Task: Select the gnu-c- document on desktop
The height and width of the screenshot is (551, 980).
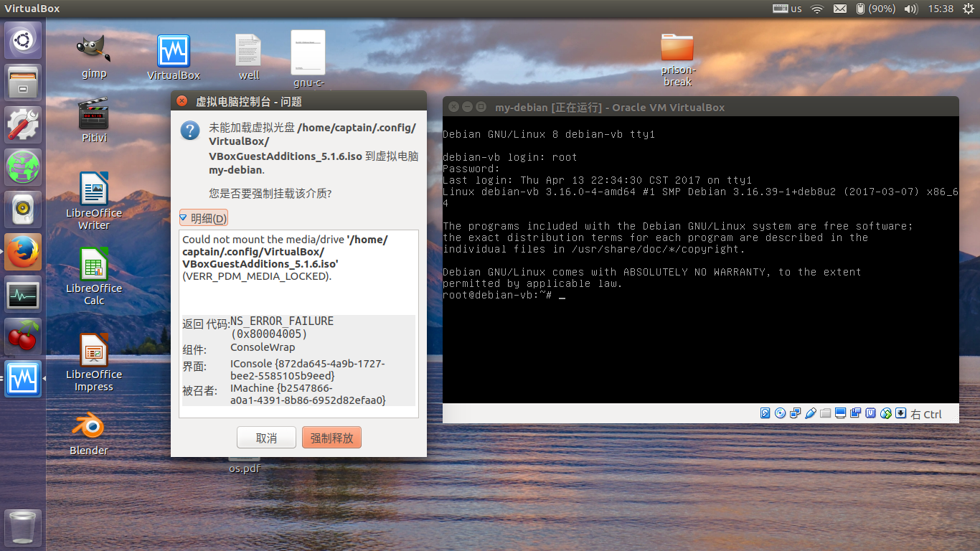Action: (x=308, y=59)
